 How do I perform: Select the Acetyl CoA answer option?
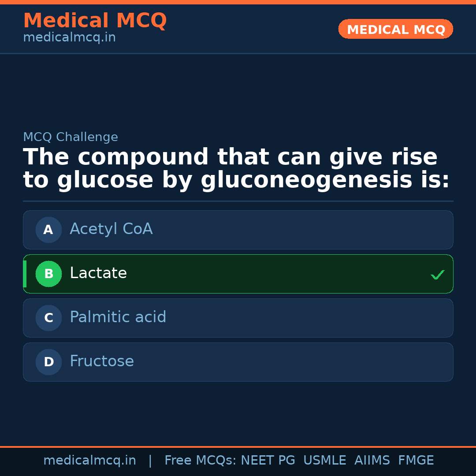[x=238, y=230]
